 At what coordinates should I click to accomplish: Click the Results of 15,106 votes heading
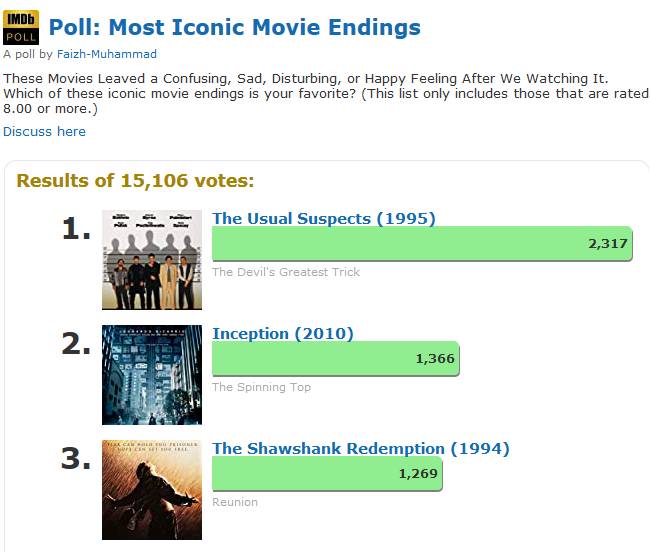[135, 181]
